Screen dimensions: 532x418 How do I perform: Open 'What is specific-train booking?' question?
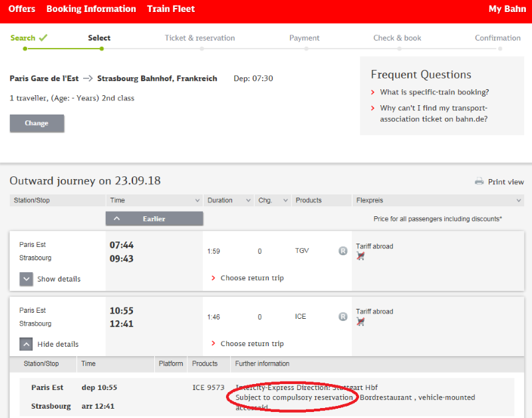click(434, 92)
